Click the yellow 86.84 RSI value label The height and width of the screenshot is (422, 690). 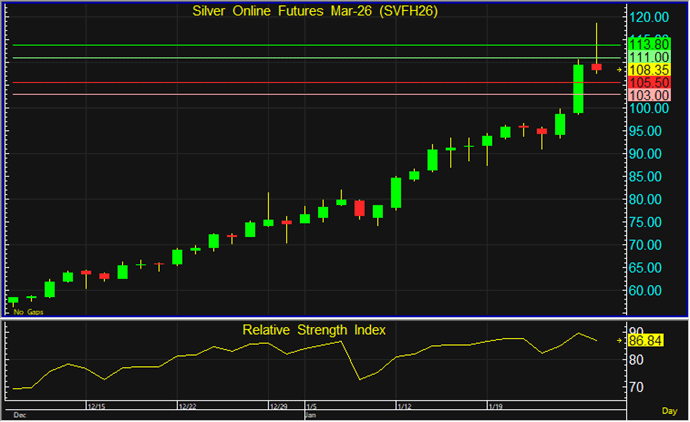[666, 342]
